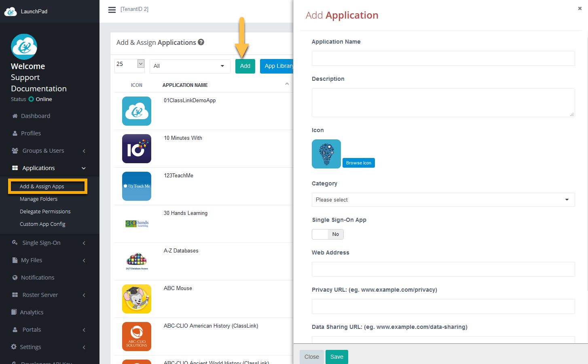This screenshot has height=364, width=588.
Task: Click the hamburger menu icon
Action: [112, 10]
